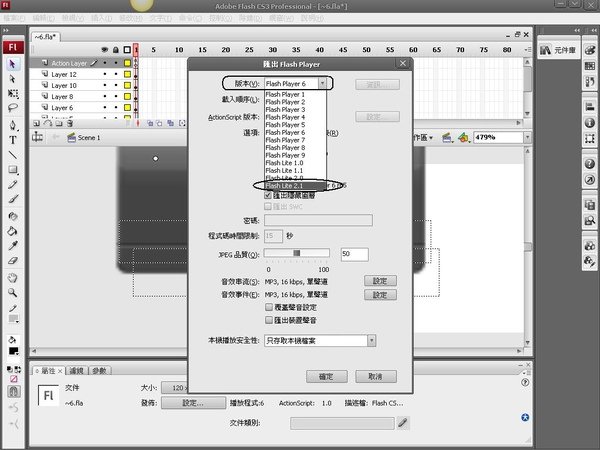
Task: Select the Eyedropper tool
Action: click(13, 246)
